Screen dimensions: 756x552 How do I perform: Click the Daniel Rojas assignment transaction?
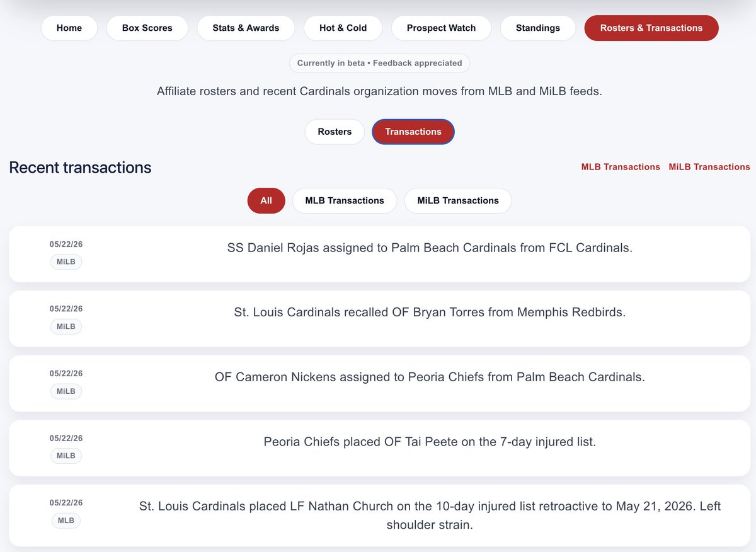point(379,254)
